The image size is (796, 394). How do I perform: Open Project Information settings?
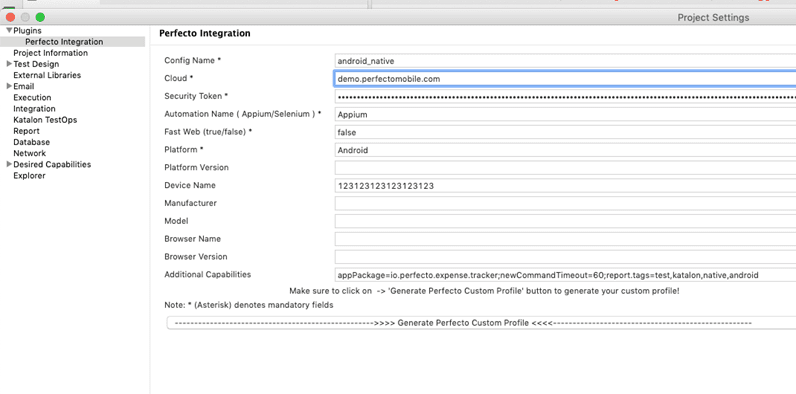pos(50,53)
